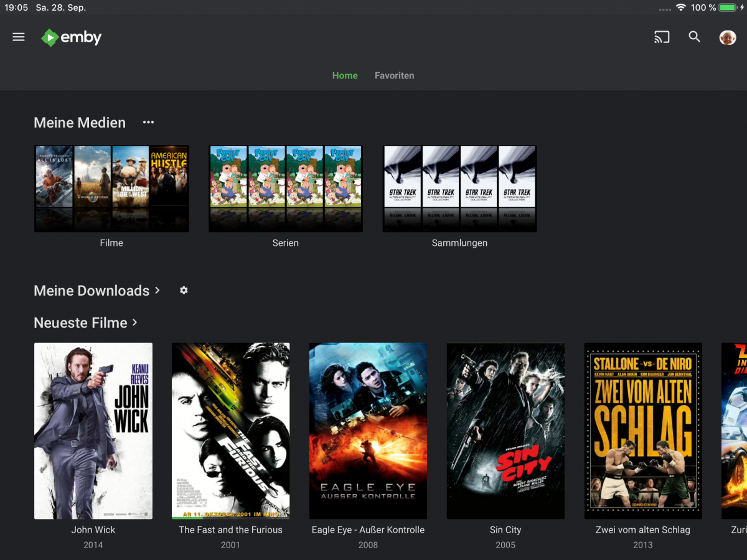Open the hamburger navigation menu

pos(19,37)
